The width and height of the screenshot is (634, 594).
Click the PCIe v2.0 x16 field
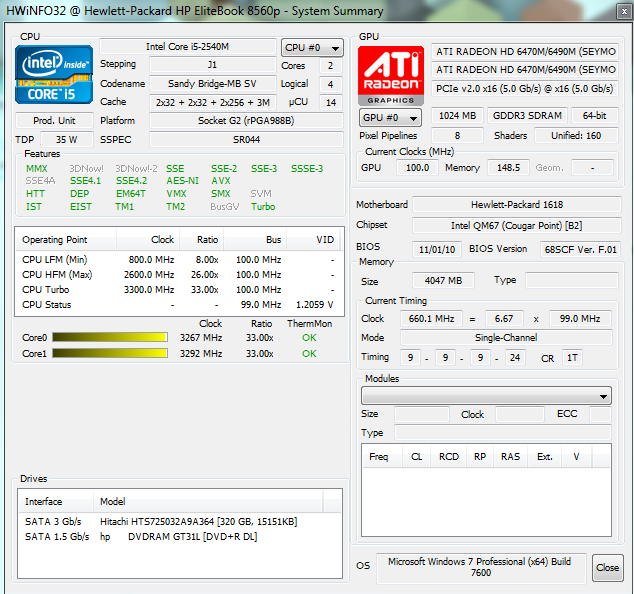[525, 89]
